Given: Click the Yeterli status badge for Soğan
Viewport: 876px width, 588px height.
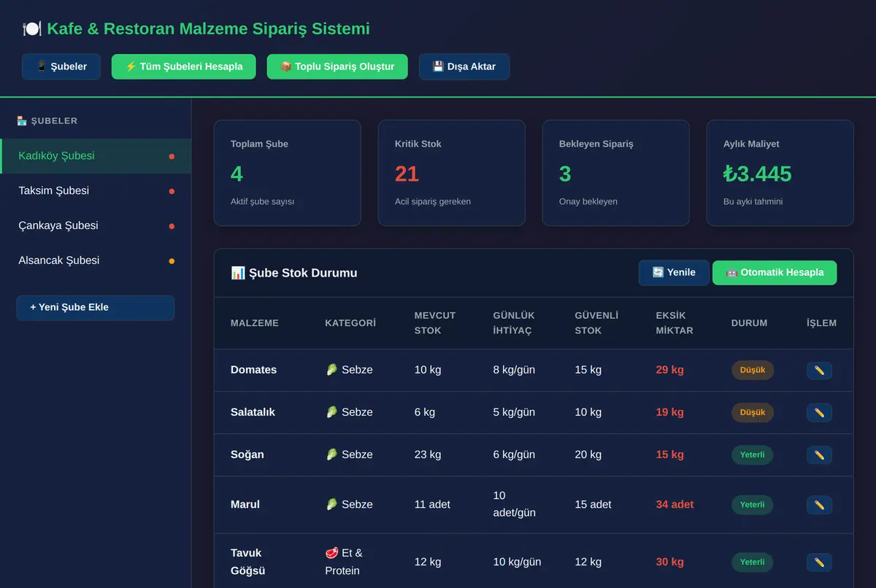Looking at the screenshot, I should click(753, 455).
